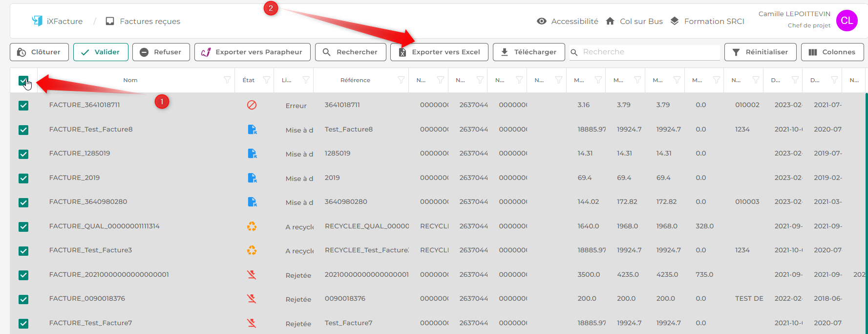
Task: Click the CL user avatar
Action: point(847,21)
